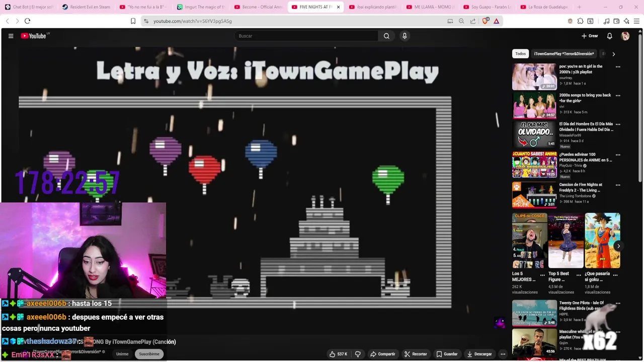Select the iTownGamePlay *Terror&Diversión* chip

tap(563, 54)
